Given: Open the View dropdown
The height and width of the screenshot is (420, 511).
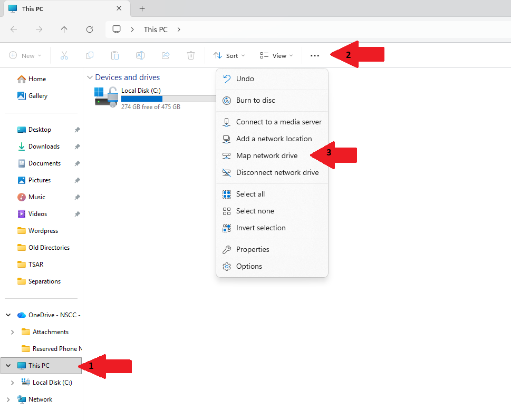Looking at the screenshot, I should (276, 55).
